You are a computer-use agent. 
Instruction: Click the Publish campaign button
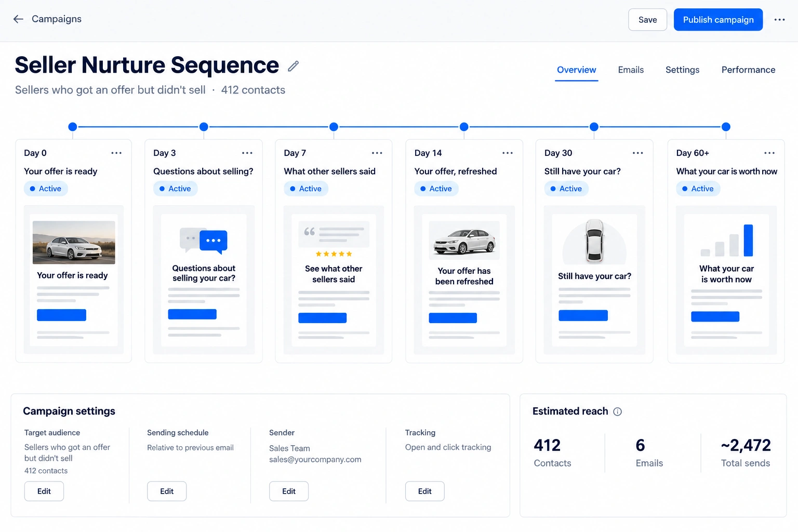tap(718, 20)
